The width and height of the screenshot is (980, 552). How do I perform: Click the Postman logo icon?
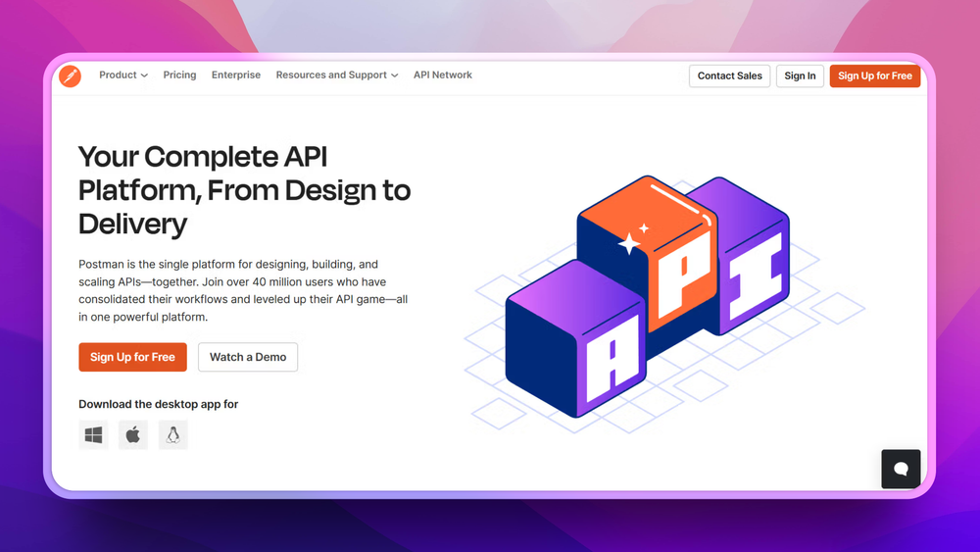tap(70, 75)
